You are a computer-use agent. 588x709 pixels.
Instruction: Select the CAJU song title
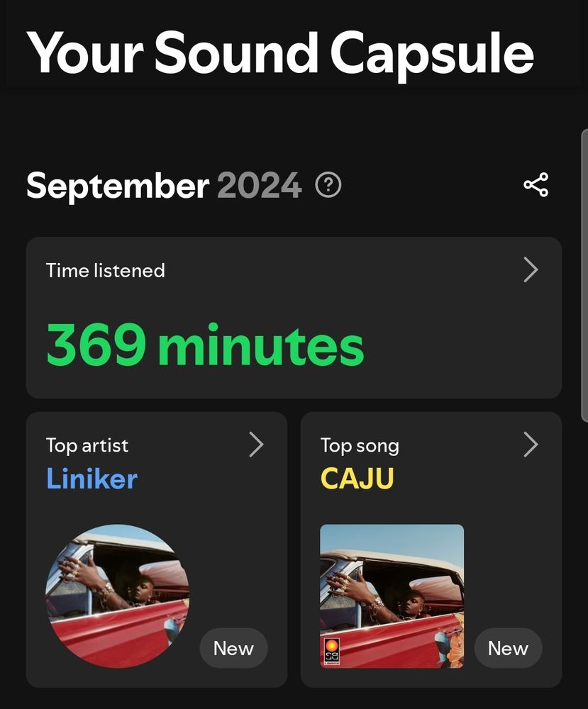357,479
